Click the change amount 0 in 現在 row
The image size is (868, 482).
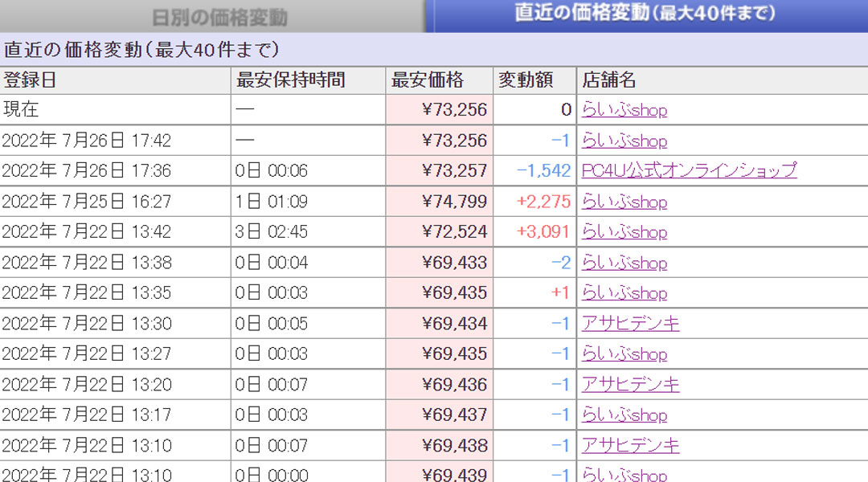click(x=566, y=109)
